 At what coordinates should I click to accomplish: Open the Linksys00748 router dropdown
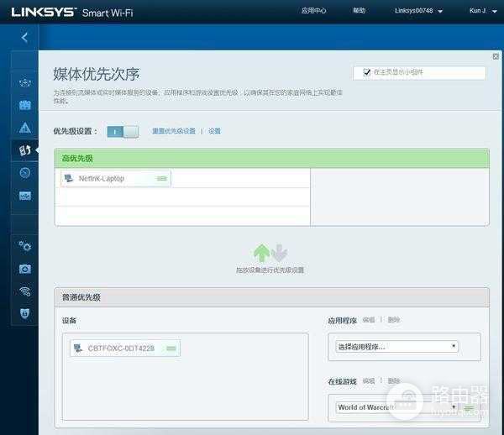[x=418, y=11]
